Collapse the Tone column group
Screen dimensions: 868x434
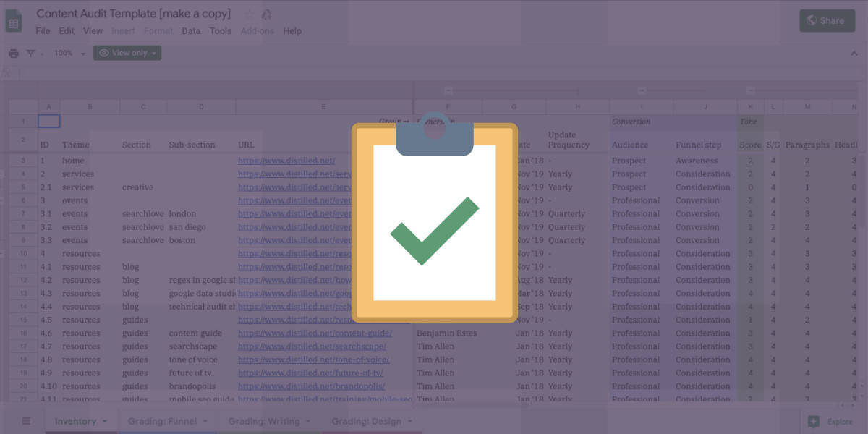[749, 90]
